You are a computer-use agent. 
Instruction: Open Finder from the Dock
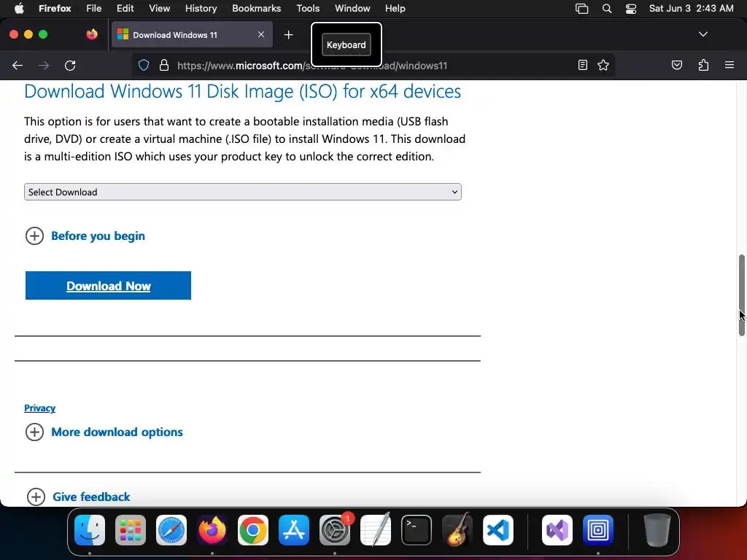tap(90, 530)
